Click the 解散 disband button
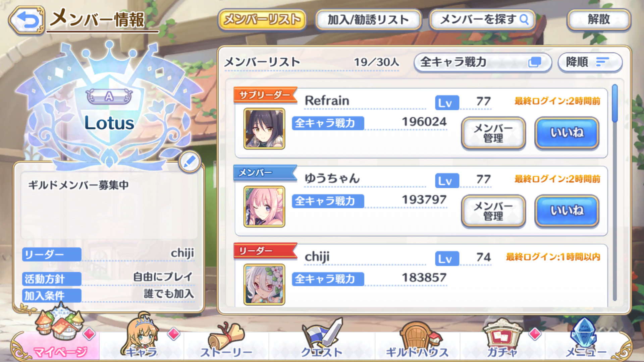 (x=599, y=19)
